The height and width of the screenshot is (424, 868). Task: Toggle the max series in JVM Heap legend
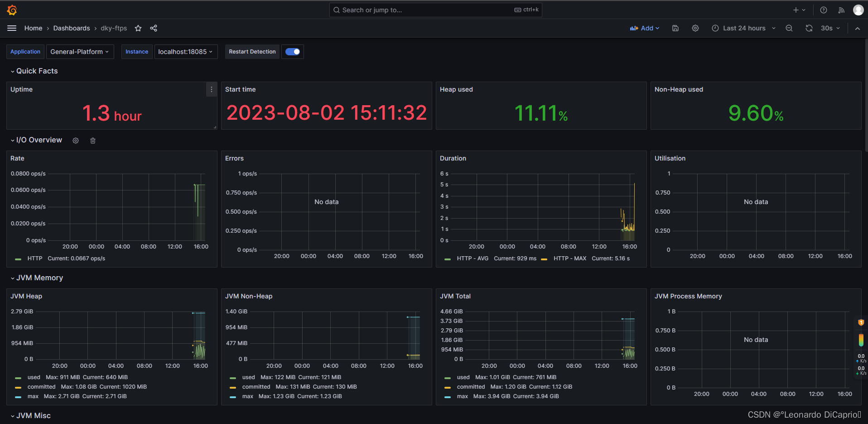(x=33, y=396)
